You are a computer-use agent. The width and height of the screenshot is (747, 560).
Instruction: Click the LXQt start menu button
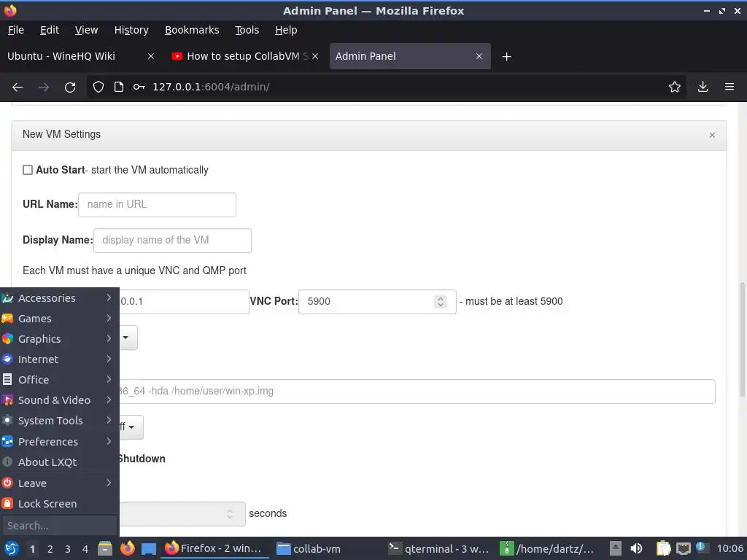point(11,548)
